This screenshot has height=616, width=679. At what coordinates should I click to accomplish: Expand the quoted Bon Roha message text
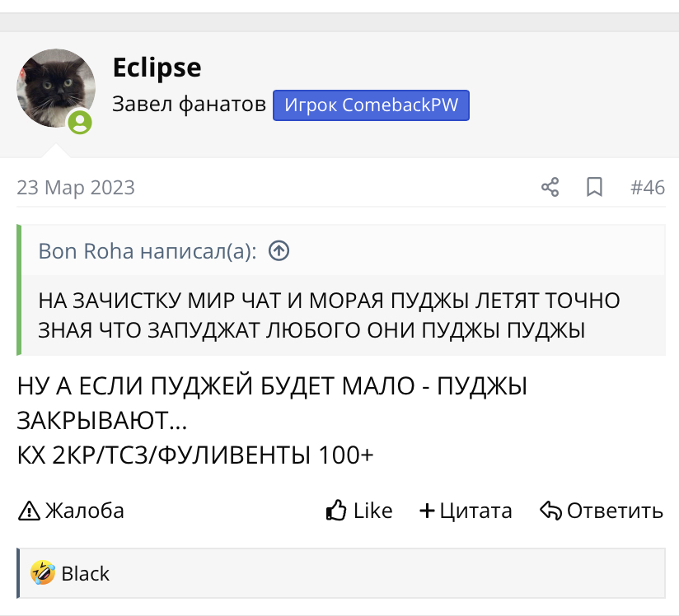(x=330, y=315)
